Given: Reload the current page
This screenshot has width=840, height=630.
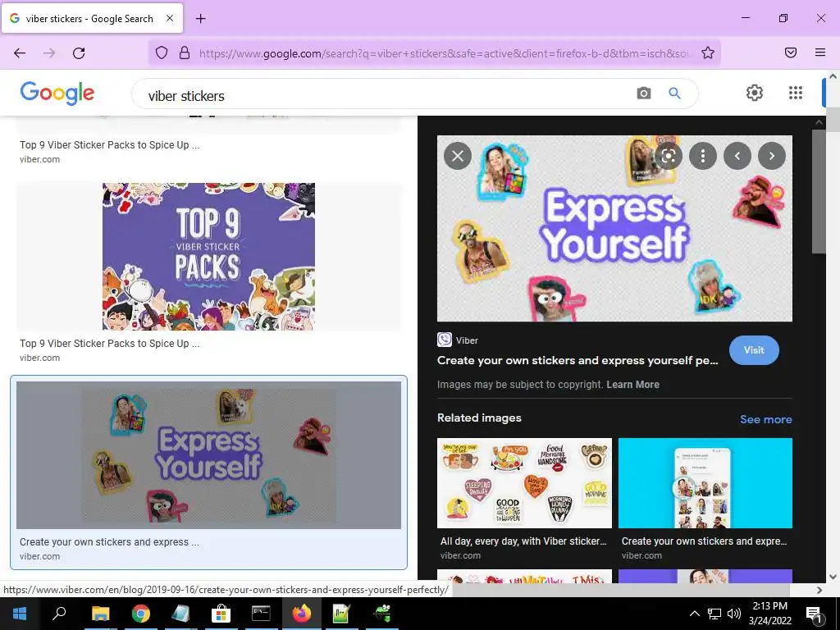Looking at the screenshot, I should [79, 52].
